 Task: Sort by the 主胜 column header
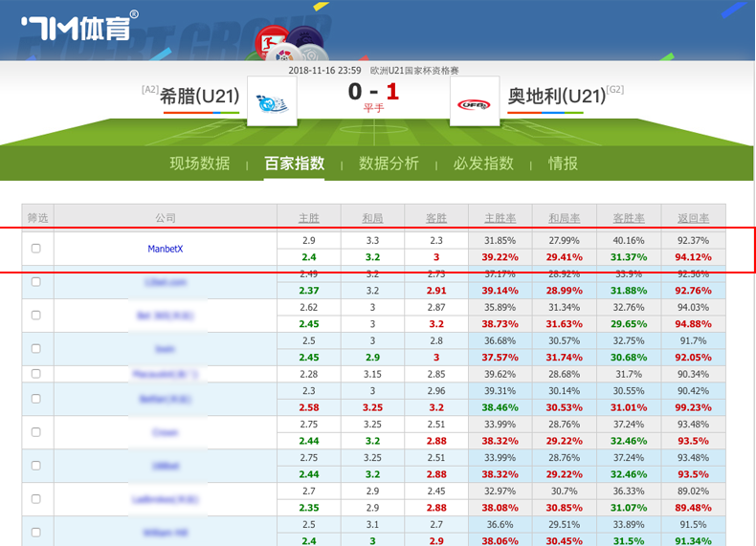pos(308,217)
